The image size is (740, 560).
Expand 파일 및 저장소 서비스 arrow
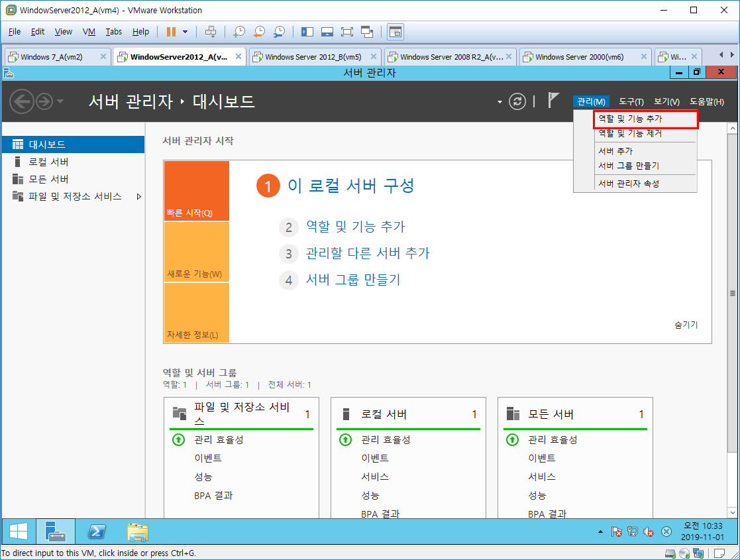point(138,196)
